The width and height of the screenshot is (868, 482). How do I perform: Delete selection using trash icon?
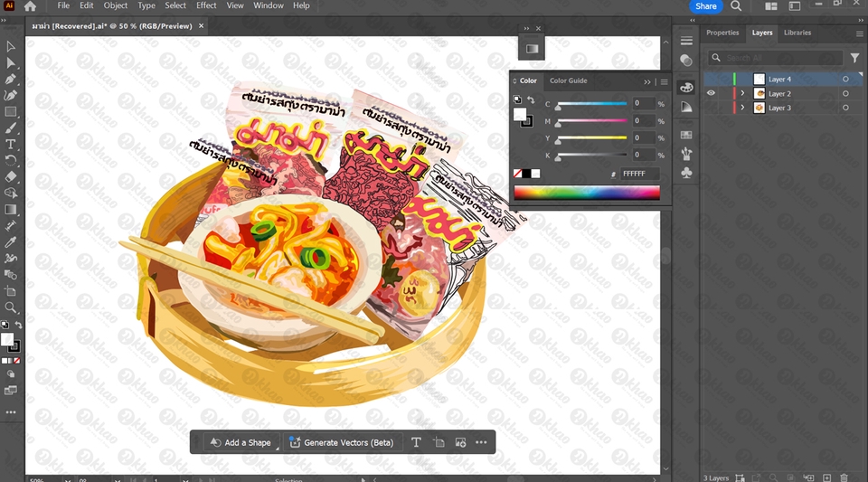[844, 477]
